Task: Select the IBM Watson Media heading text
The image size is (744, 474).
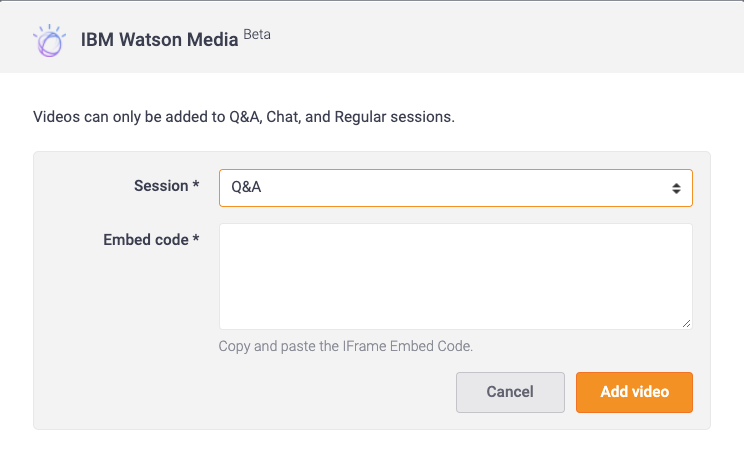Action: [x=159, y=40]
